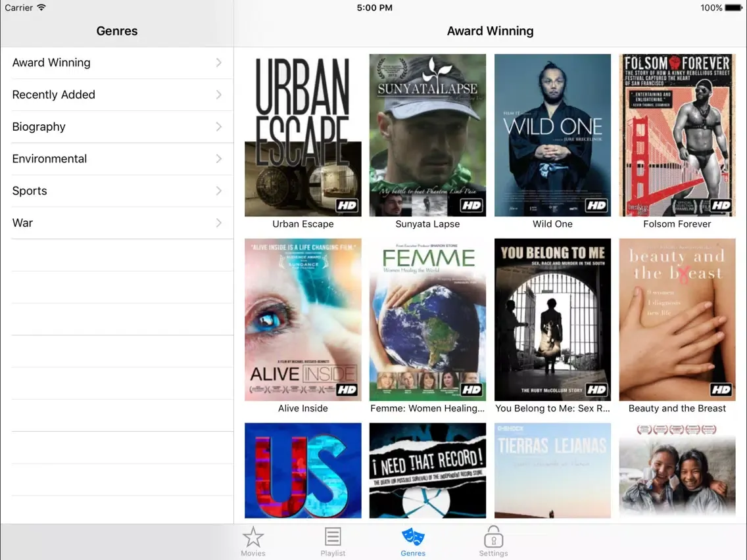The width and height of the screenshot is (747, 560).
Task: Open the US movie poster
Action: tap(303, 471)
